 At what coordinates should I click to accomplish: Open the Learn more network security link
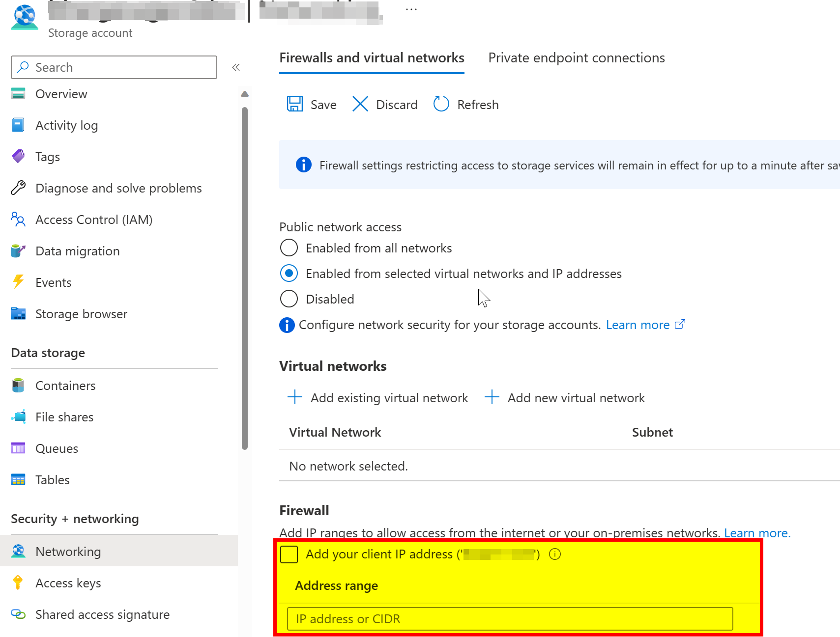point(637,325)
